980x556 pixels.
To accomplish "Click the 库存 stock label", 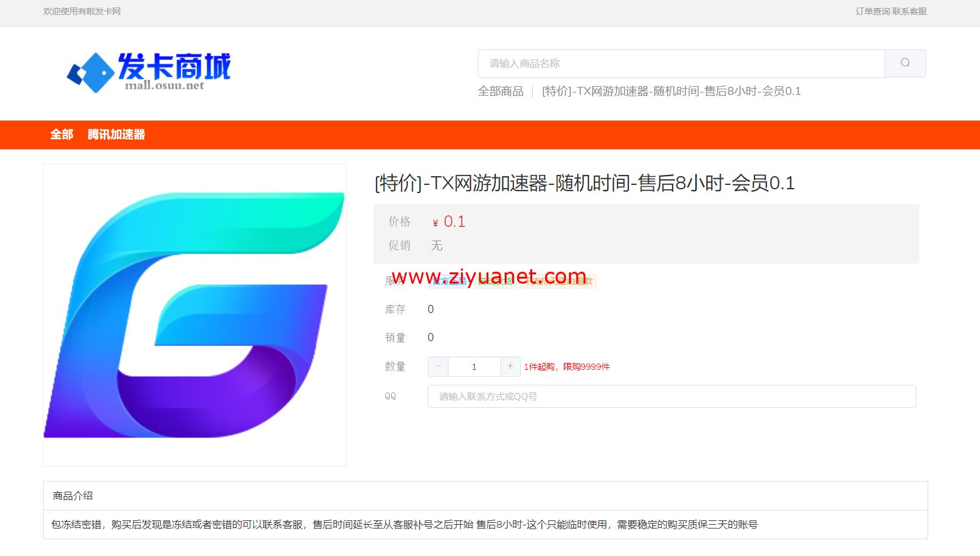I will (x=395, y=309).
